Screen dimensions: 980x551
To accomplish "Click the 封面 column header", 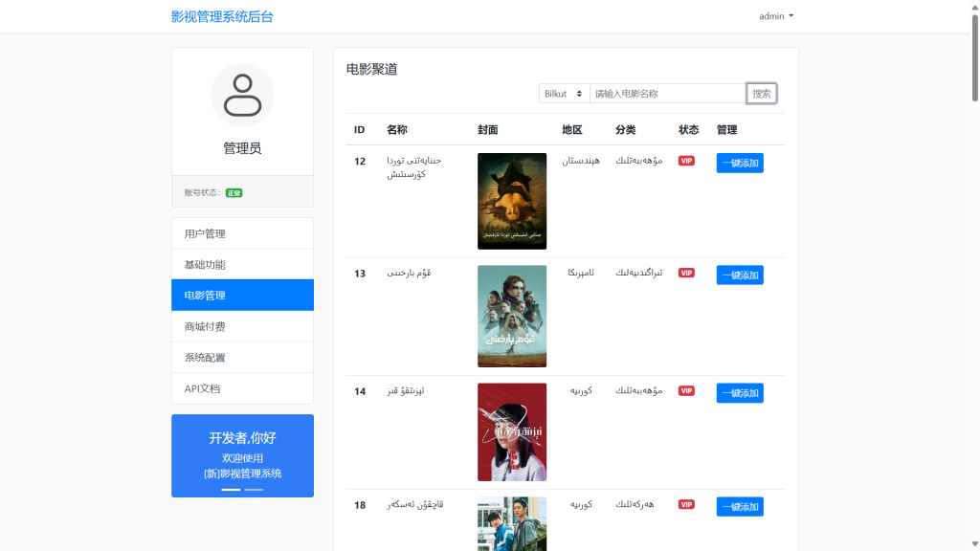I will tap(487, 130).
